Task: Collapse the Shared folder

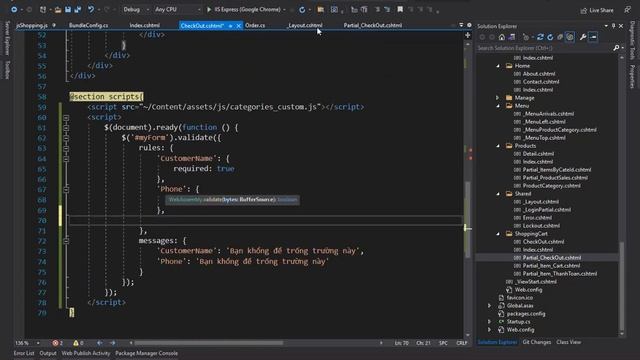Action: coord(498,194)
